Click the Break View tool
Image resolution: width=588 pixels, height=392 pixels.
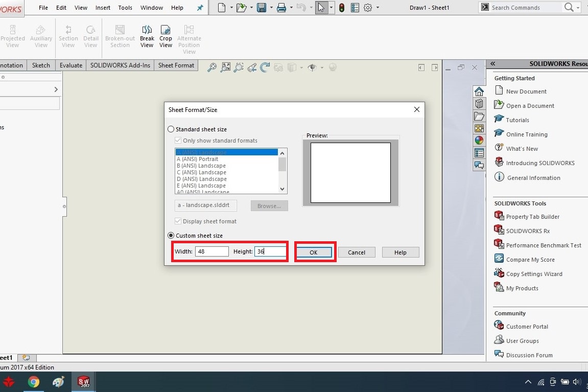click(x=147, y=36)
